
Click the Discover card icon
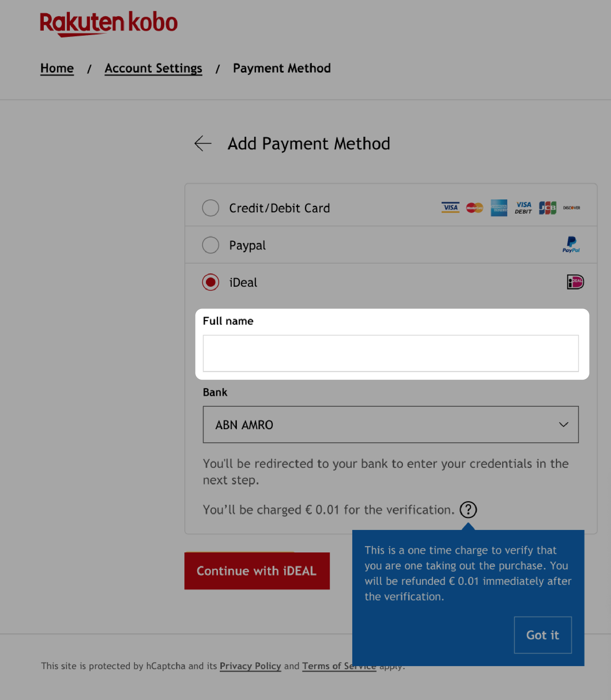coord(571,208)
